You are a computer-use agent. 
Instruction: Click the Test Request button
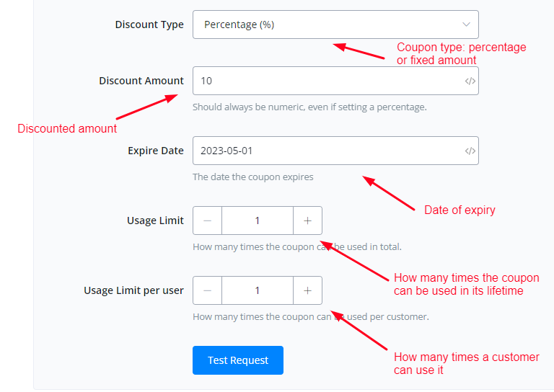238,360
